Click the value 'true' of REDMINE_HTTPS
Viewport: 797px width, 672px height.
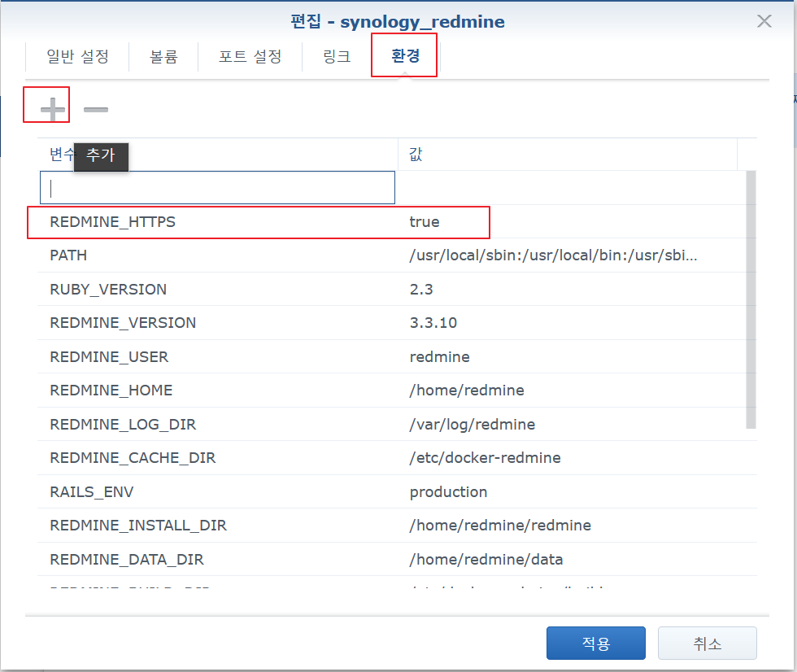(425, 222)
